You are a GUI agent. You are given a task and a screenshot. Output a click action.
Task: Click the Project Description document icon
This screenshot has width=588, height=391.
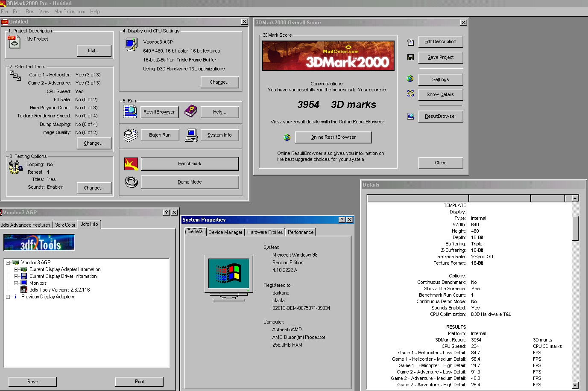tap(14, 41)
